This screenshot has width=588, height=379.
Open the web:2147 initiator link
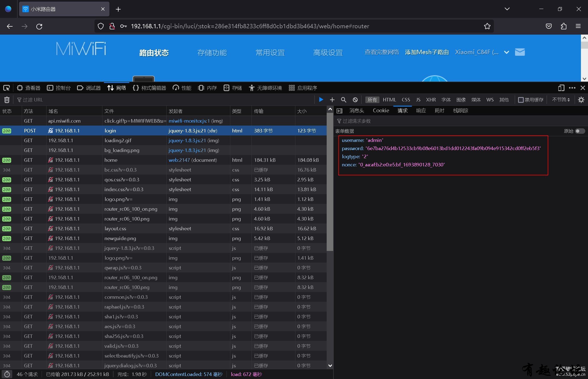[179, 160]
